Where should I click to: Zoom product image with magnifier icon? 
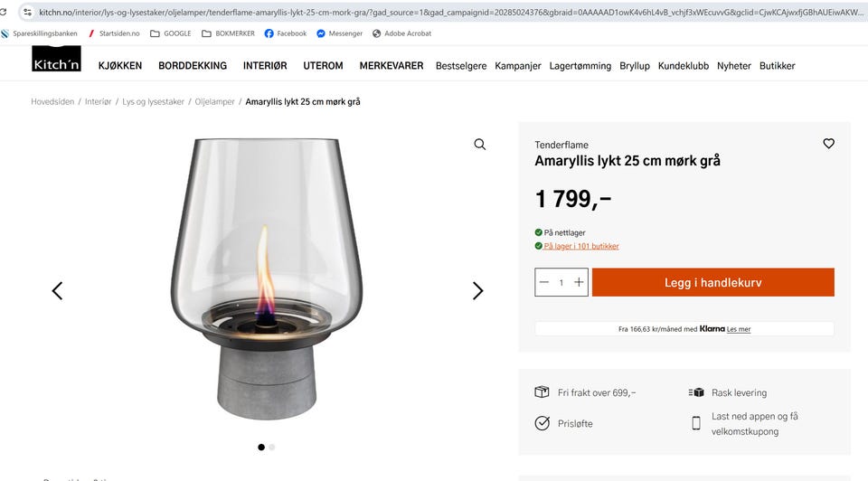[x=480, y=145]
